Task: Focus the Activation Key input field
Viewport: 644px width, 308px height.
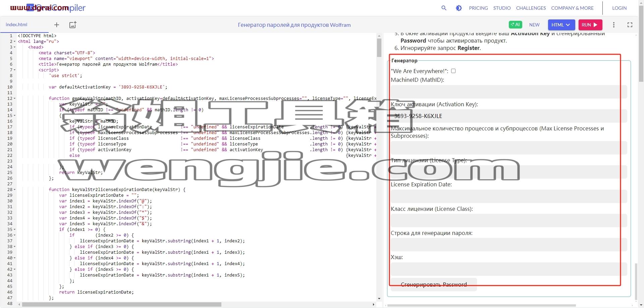Action: [x=509, y=116]
